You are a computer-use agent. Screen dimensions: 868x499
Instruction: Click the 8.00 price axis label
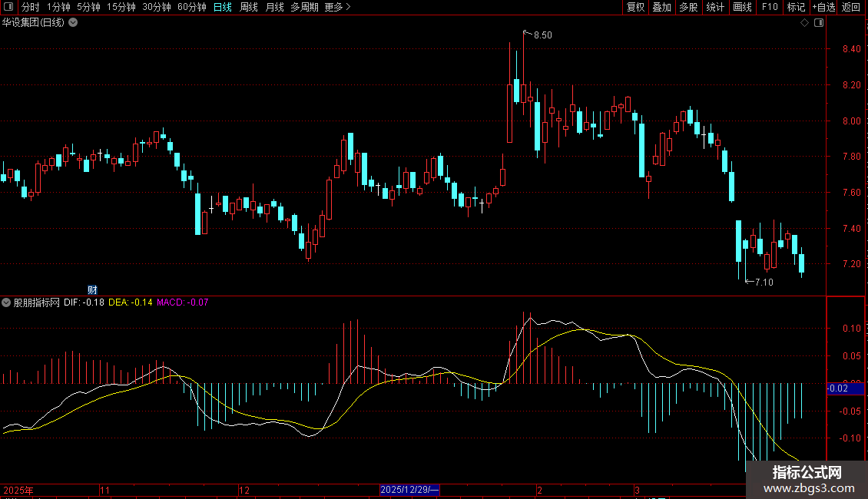(851, 121)
